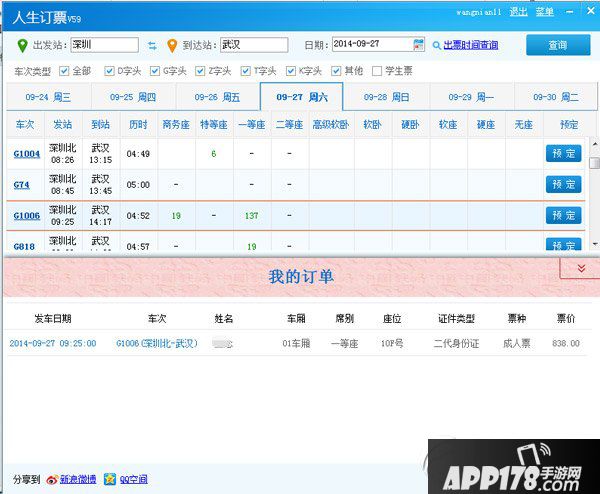Viewport: 600px width, 494px height.
Task: Click the train list scrollbar up arrow
Action: [x=594, y=144]
